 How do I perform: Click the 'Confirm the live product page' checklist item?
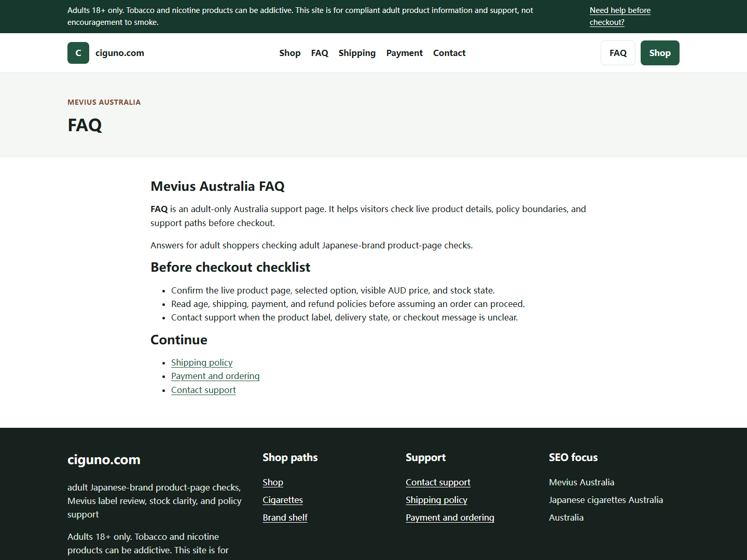point(333,290)
